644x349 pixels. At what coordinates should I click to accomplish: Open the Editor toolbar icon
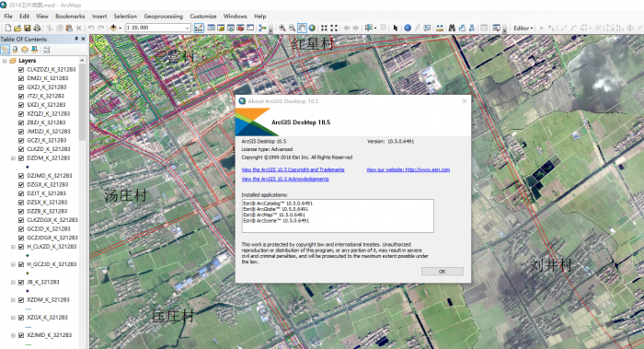[x=199, y=28]
